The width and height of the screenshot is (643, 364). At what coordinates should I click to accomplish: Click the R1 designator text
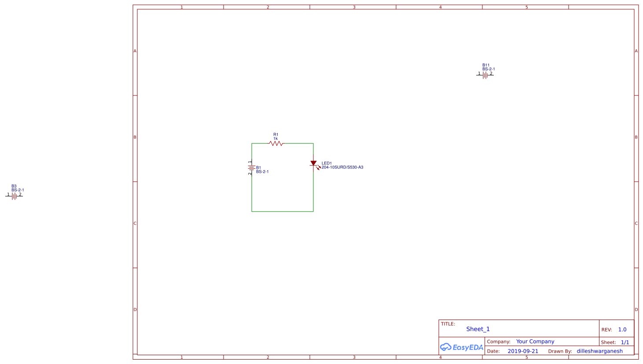pyautogui.click(x=276, y=135)
